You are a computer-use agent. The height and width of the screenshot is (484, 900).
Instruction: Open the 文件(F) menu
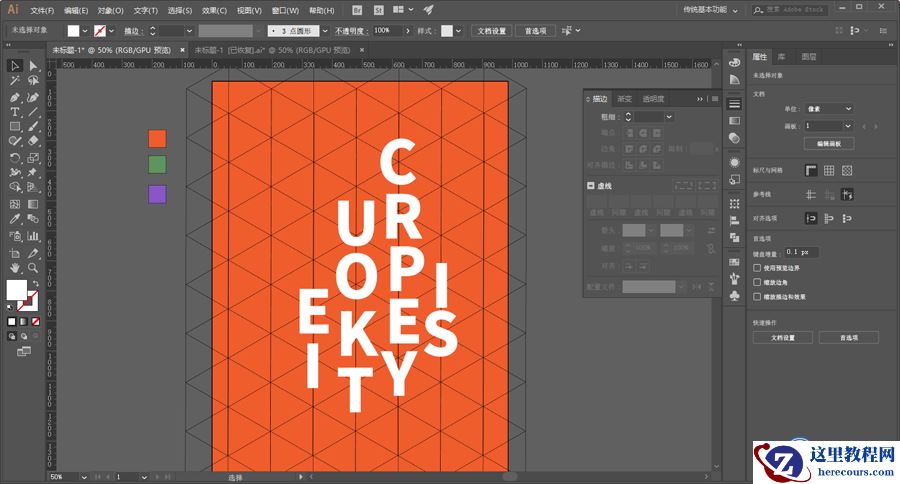(42, 10)
